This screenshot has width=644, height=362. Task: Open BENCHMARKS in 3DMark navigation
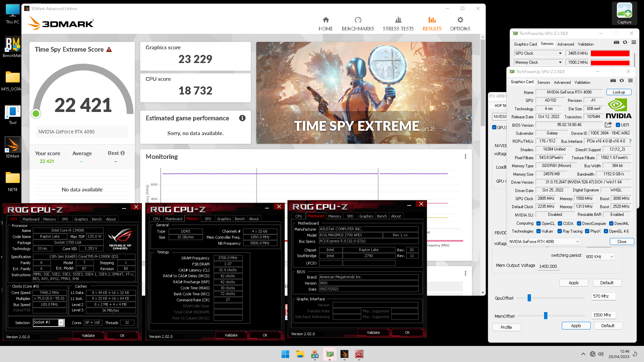[x=358, y=24]
